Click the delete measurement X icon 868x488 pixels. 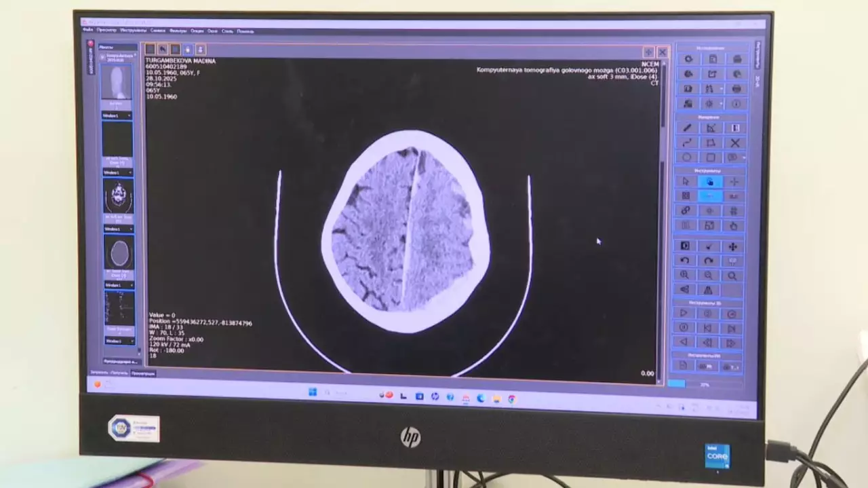click(734, 143)
